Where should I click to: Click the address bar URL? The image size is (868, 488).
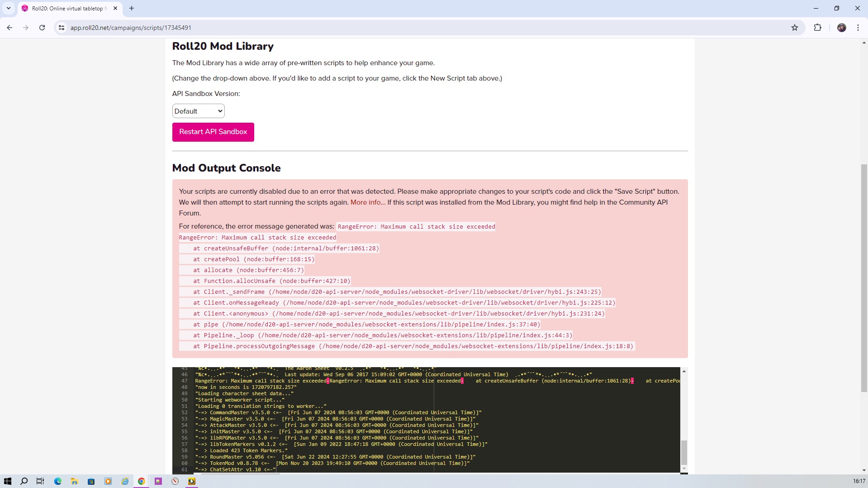(131, 28)
